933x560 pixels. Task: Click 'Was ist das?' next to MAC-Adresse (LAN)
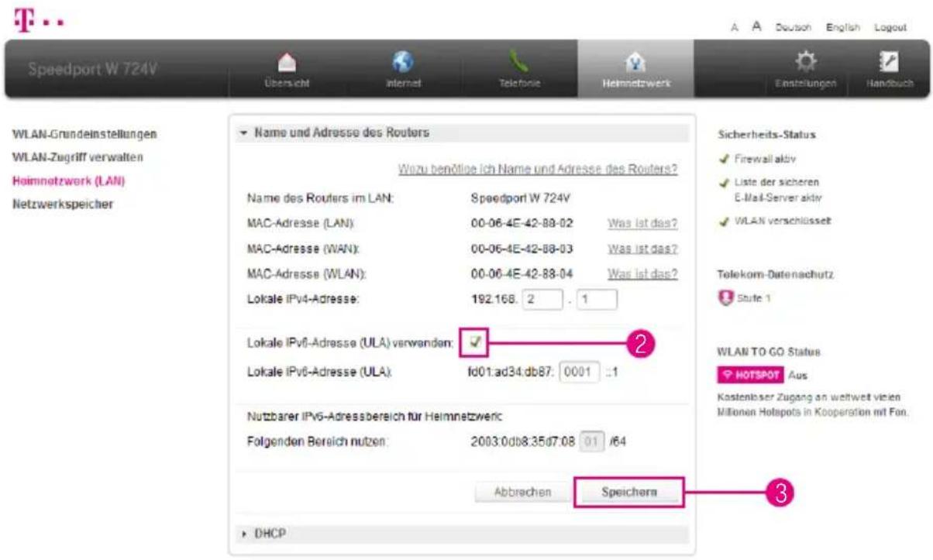coord(643,224)
